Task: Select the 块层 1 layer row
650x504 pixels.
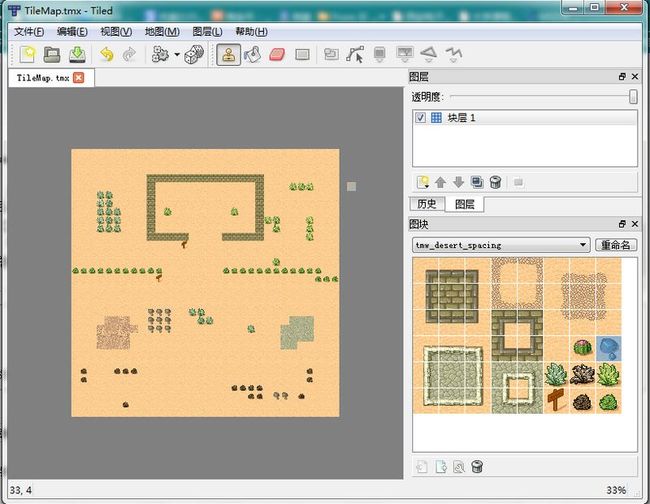Action: click(525, 118)
